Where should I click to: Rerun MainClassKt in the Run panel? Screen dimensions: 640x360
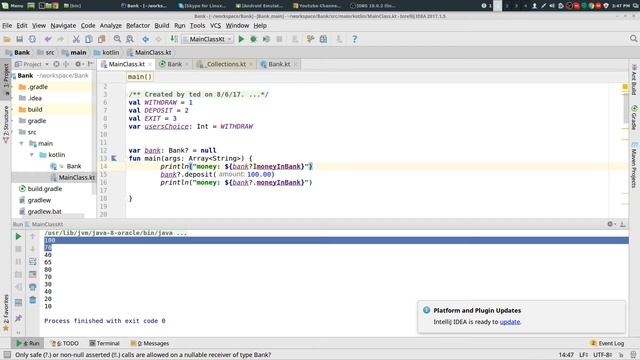click(x=18, y=236)
